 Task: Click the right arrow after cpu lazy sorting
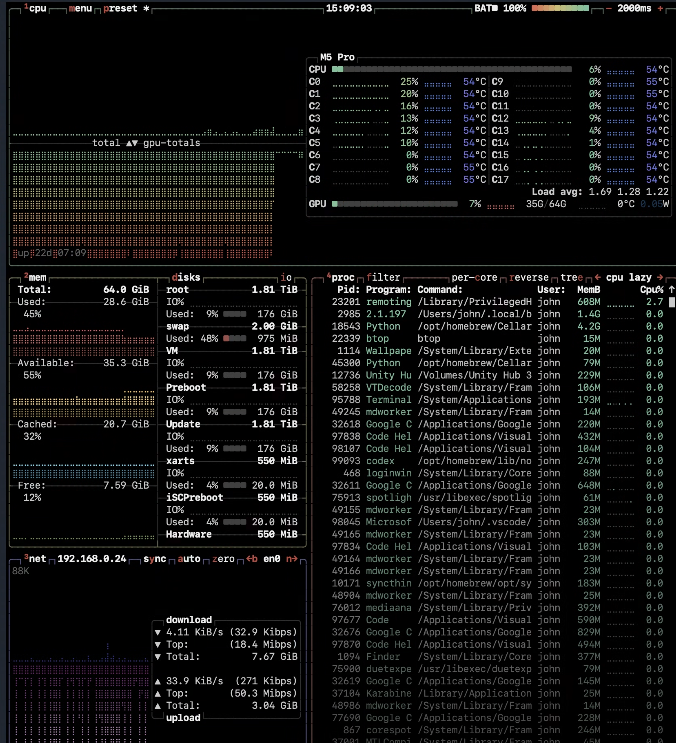tap(660, 277)
